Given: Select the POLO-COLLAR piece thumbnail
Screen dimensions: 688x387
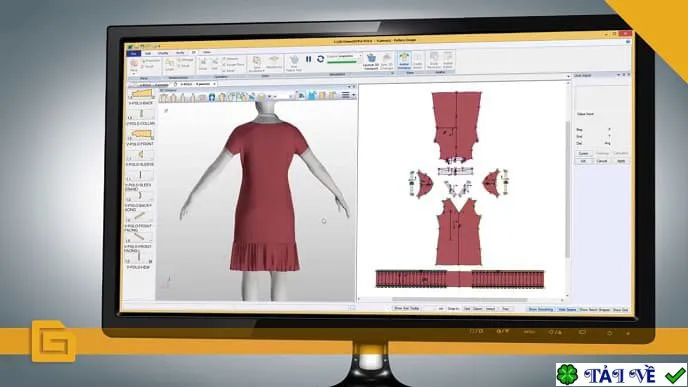Looking at the screenshot, I should (x=141, y=114).
